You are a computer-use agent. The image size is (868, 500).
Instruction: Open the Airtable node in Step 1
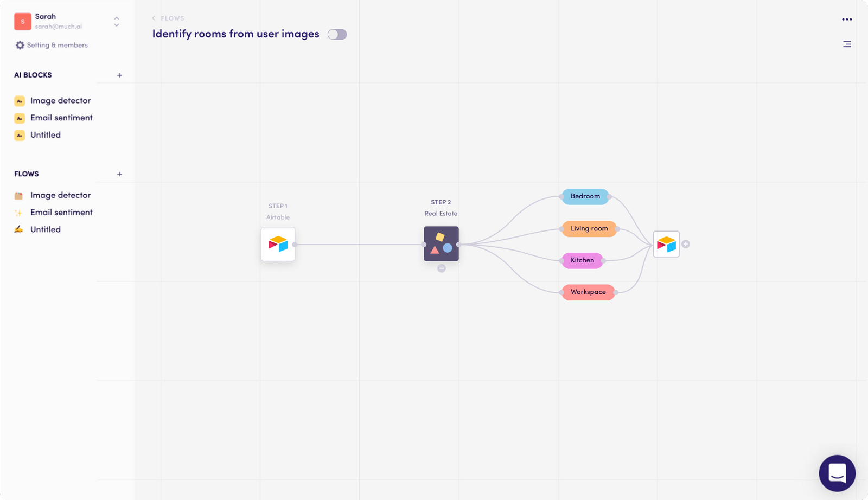click(277, 243)
